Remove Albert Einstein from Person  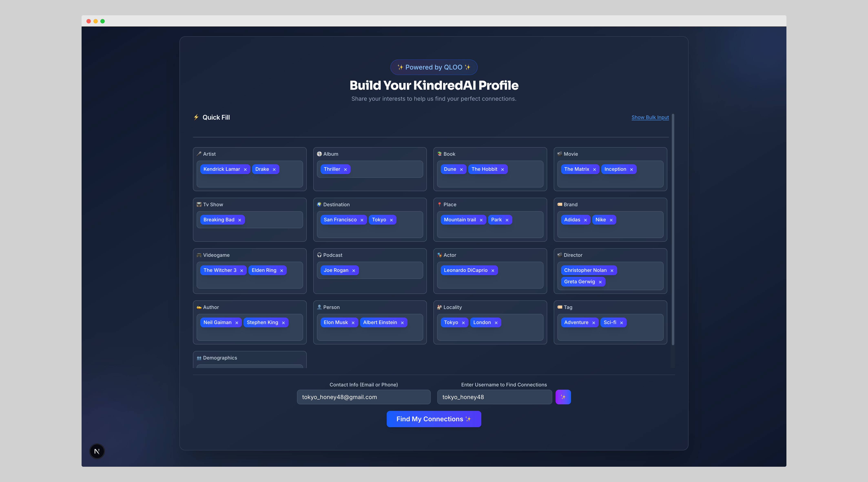click(402, 323)
